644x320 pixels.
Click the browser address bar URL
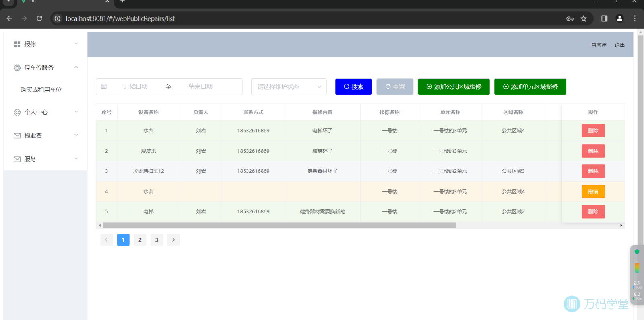[x=120, y=18]
